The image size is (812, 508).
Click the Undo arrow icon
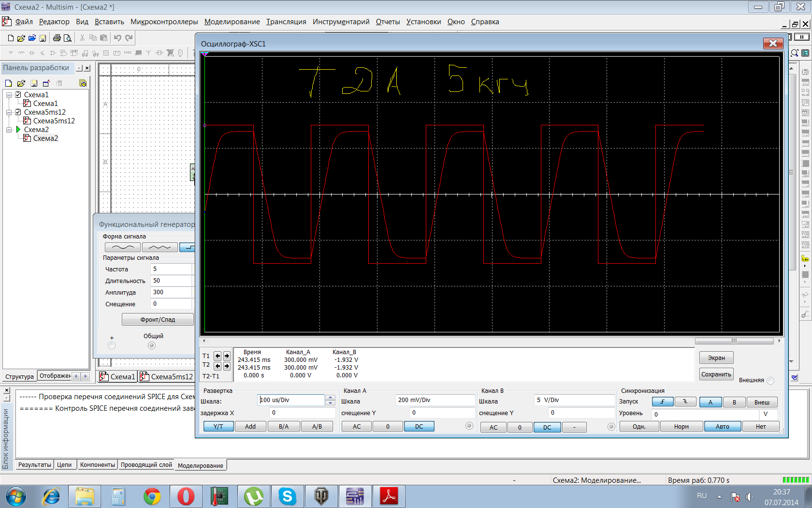[117, 38]
